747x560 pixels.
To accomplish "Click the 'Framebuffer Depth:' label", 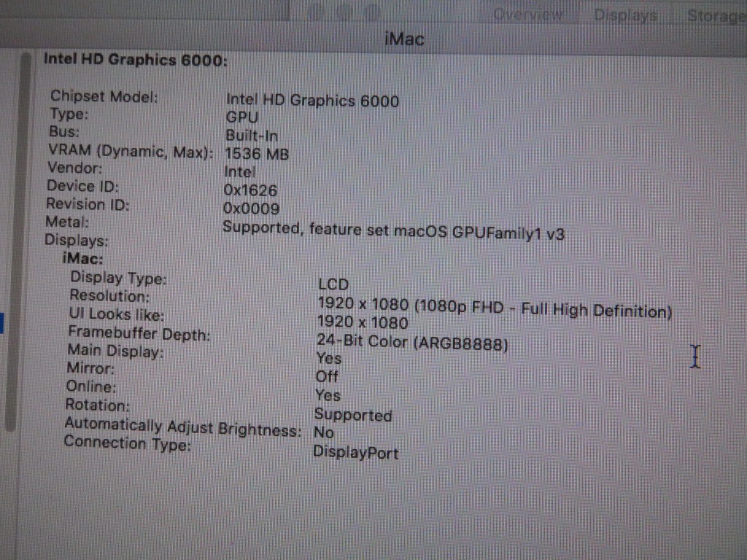I will (139, 334).
